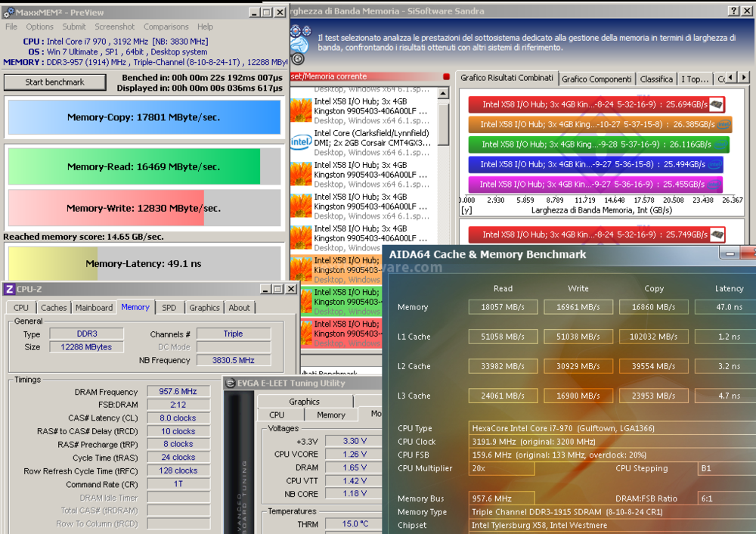The width and height of the screenshot is (756, 534).
Task: Select Graphics tab in EVGA E-LEET
Action: click(x=304, y=402)
